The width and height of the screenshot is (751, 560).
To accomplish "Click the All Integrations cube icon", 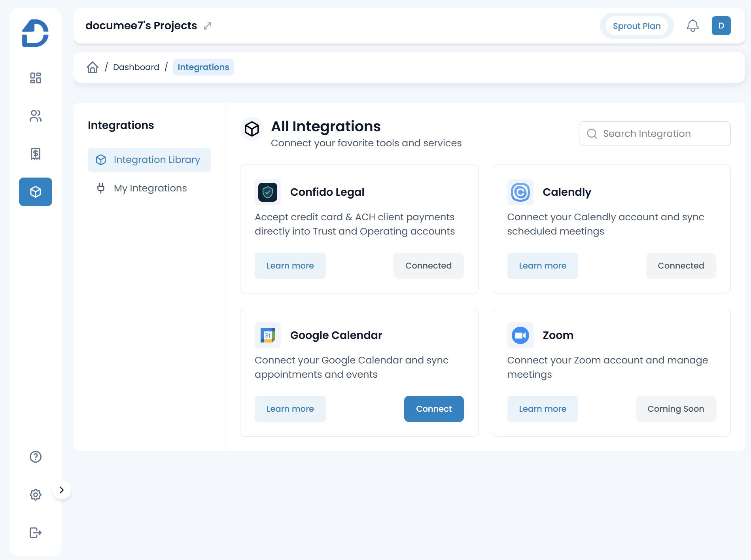I will pyautogui.click(x=252, y=129).
